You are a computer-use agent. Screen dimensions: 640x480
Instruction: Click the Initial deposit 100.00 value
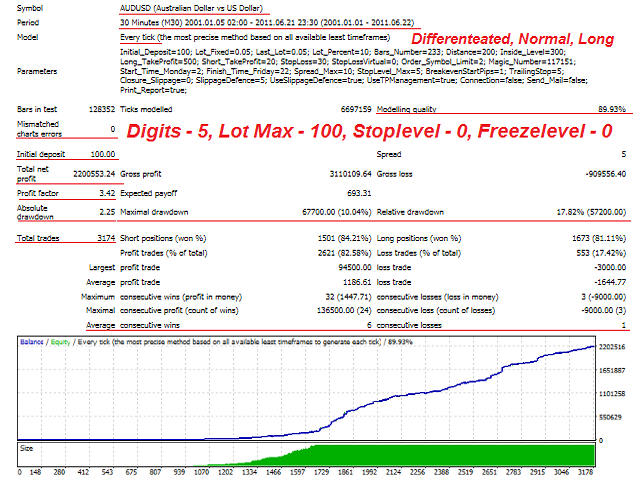tap(103, 154)
